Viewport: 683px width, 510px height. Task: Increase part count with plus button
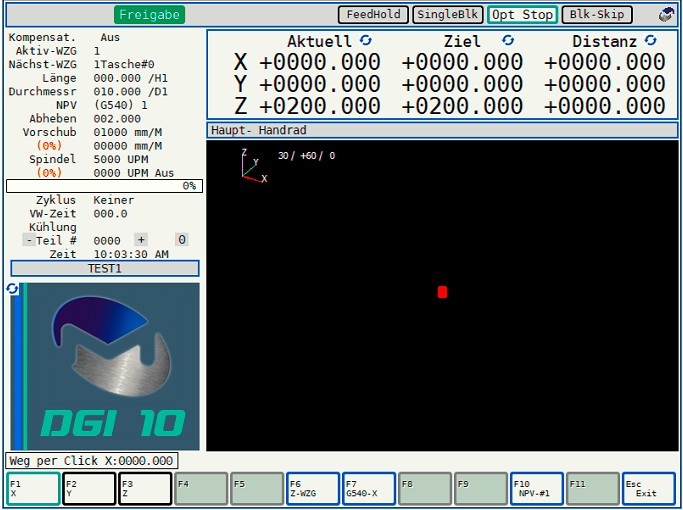(141, 240)
